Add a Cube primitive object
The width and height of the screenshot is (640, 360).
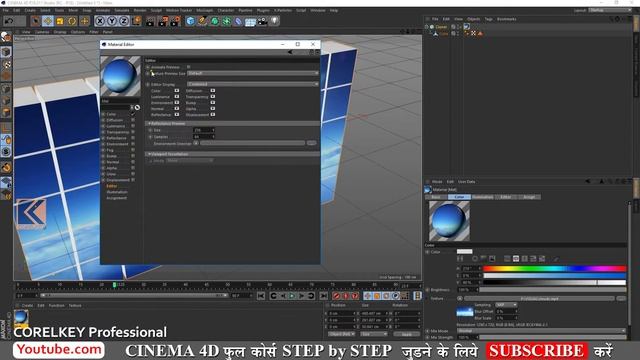pyautogui.click(x=190, y=21)
